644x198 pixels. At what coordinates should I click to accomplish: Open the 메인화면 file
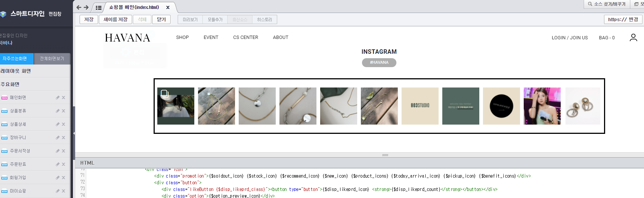(18, 98)
